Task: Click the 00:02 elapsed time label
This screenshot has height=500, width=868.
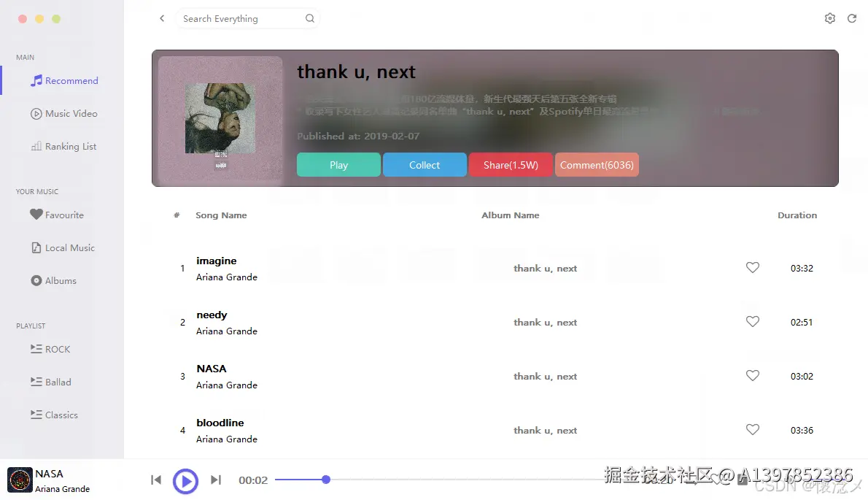Action: pyautogui.click(x=253, y=480)
